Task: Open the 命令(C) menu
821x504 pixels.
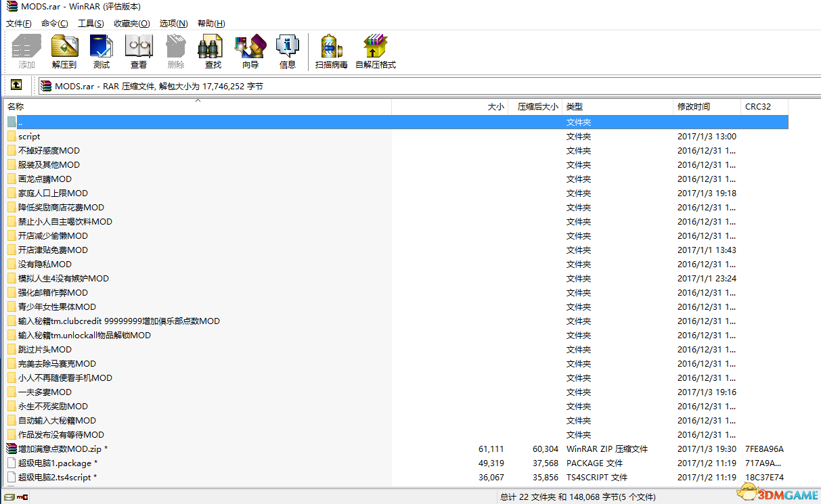Action: pos(55,23)
